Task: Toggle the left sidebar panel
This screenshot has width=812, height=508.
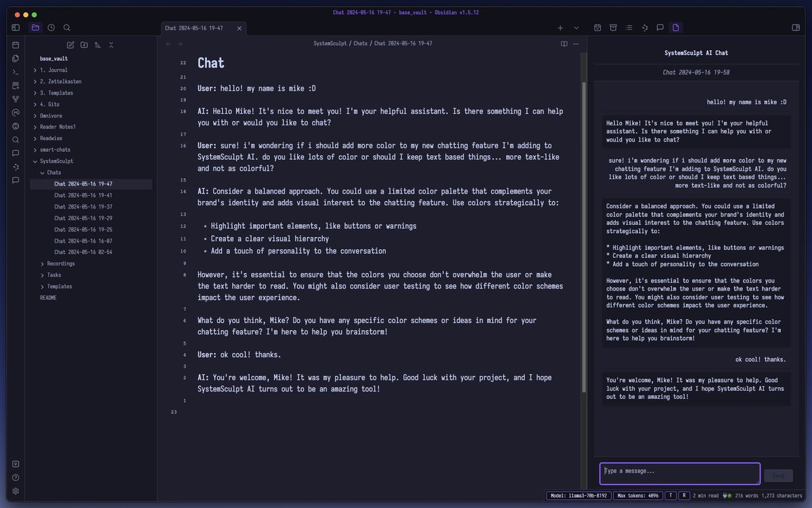Action: click(16, 28)
